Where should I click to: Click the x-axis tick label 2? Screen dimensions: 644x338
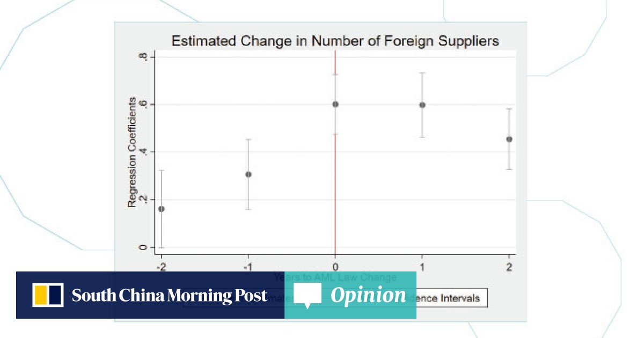(x=508, y=267)
